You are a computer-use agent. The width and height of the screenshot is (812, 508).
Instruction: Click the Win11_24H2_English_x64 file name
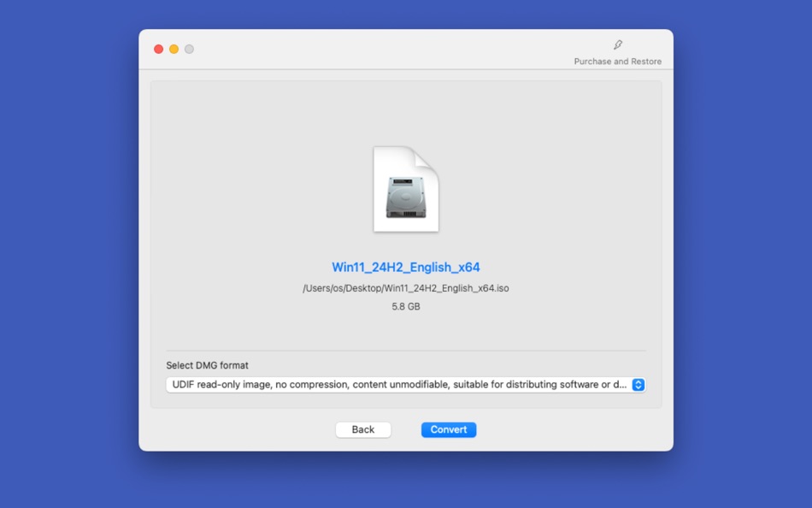coord(406,267)
